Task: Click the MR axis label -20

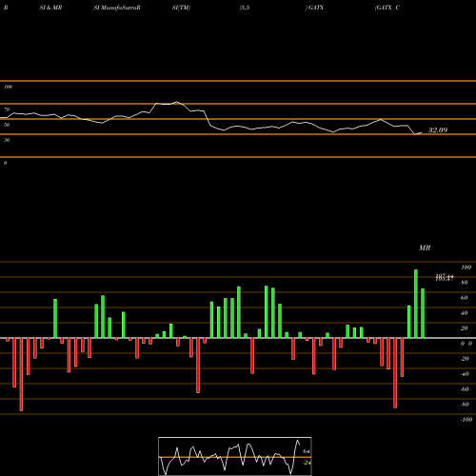Action: [465, 359]
